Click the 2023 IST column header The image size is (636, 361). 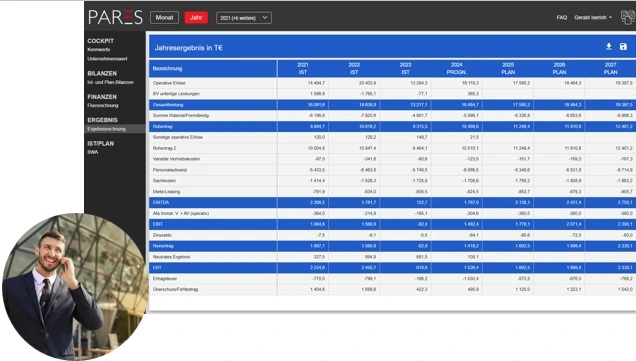point(405,69)
